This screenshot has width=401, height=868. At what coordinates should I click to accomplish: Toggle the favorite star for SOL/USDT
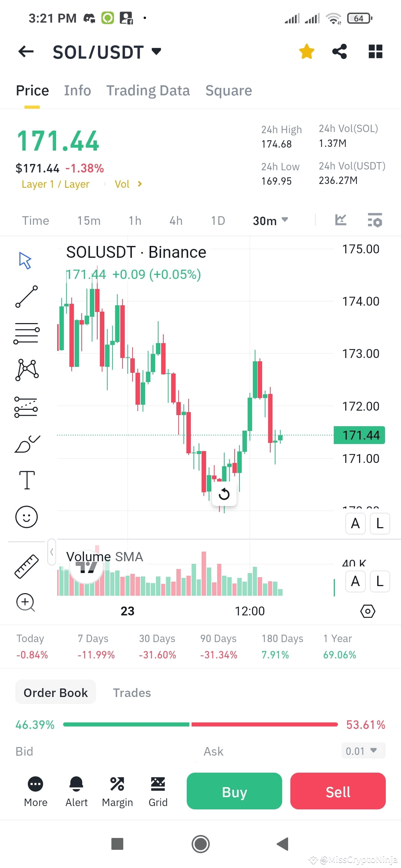pyautogui.click(x=307, y=52)
